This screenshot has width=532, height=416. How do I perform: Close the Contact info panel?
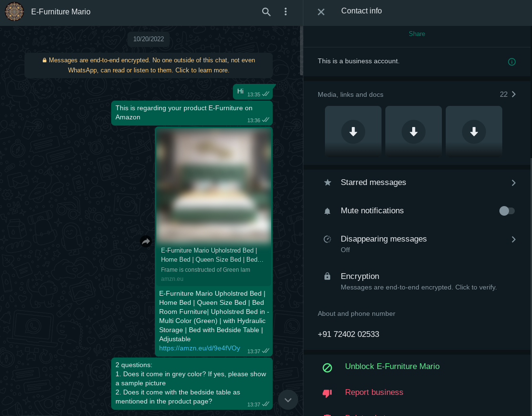(x=321, y=12)
